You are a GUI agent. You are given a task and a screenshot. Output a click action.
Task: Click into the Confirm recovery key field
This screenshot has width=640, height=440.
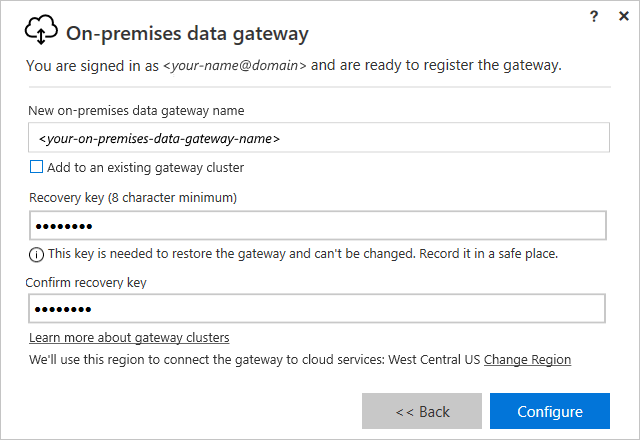tap(318, 309)
